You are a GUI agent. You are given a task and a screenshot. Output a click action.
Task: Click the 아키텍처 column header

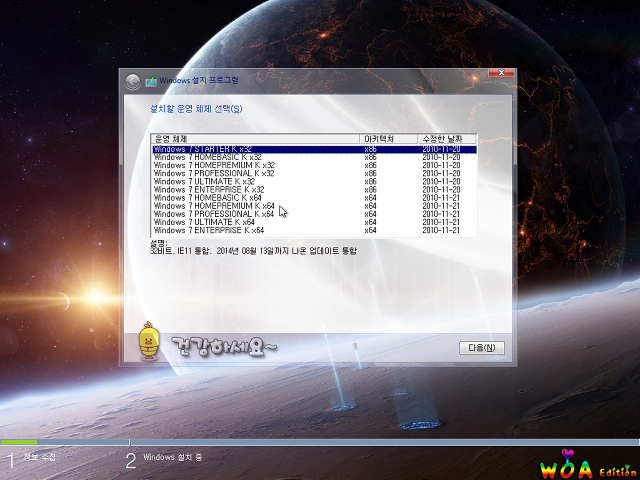click(x=389, y=139)
